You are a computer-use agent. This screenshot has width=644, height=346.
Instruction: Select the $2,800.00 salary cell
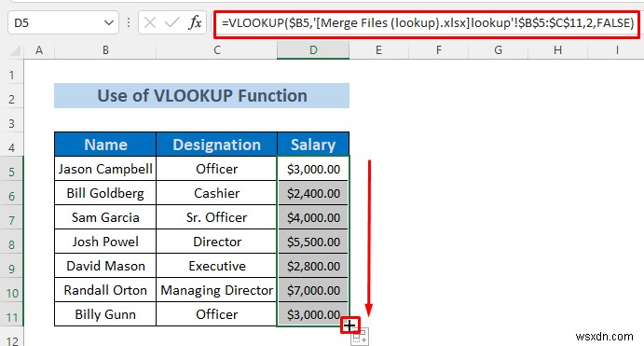click(313, 266)
